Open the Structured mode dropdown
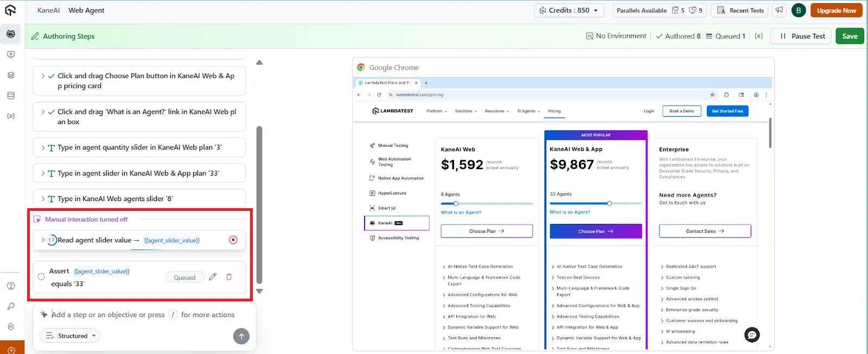The image size is (868, 354). 70,336
